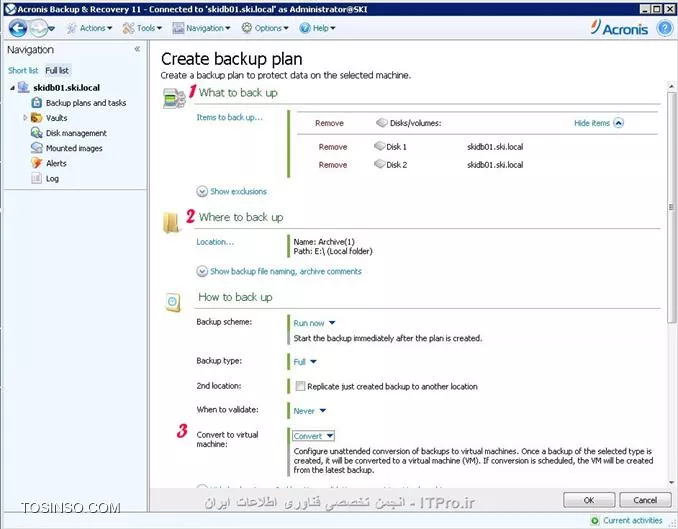Click the vertical scrollbar thumb
Viewport: 678px width, 529px height.
coord(671,207)
